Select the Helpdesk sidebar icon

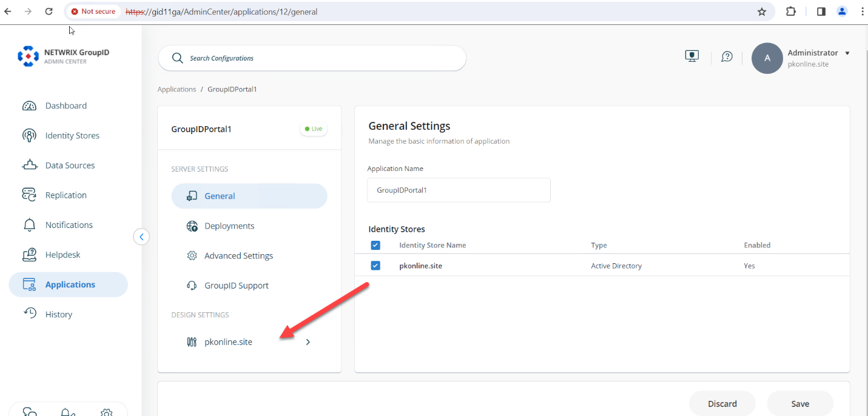point(29,254)
